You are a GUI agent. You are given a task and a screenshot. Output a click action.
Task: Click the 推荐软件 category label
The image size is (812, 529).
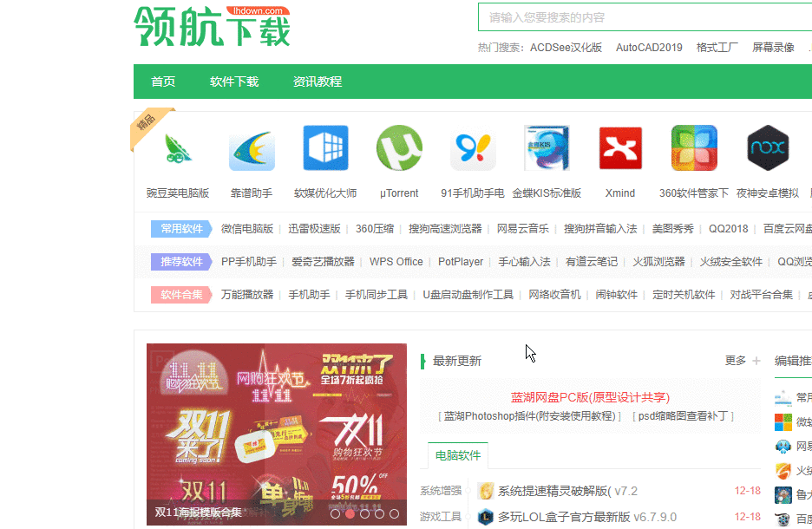point(181,262)
